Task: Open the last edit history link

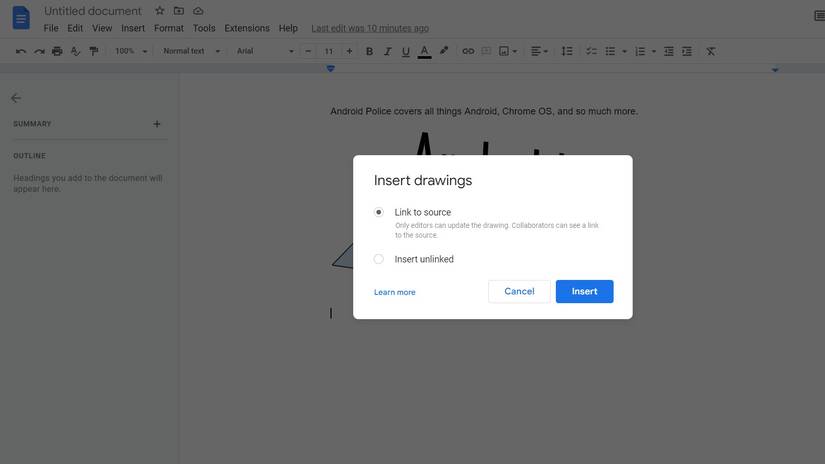Action: (370, 28)
